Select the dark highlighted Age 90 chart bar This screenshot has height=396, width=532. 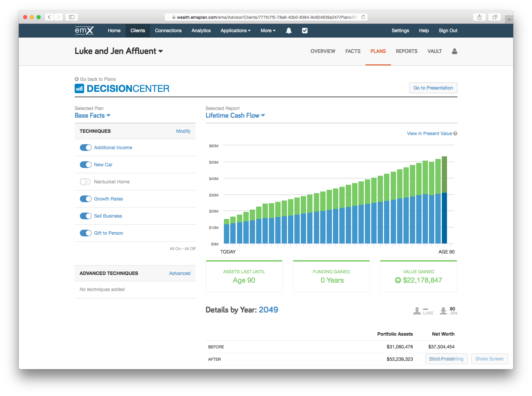coord(444,201)
